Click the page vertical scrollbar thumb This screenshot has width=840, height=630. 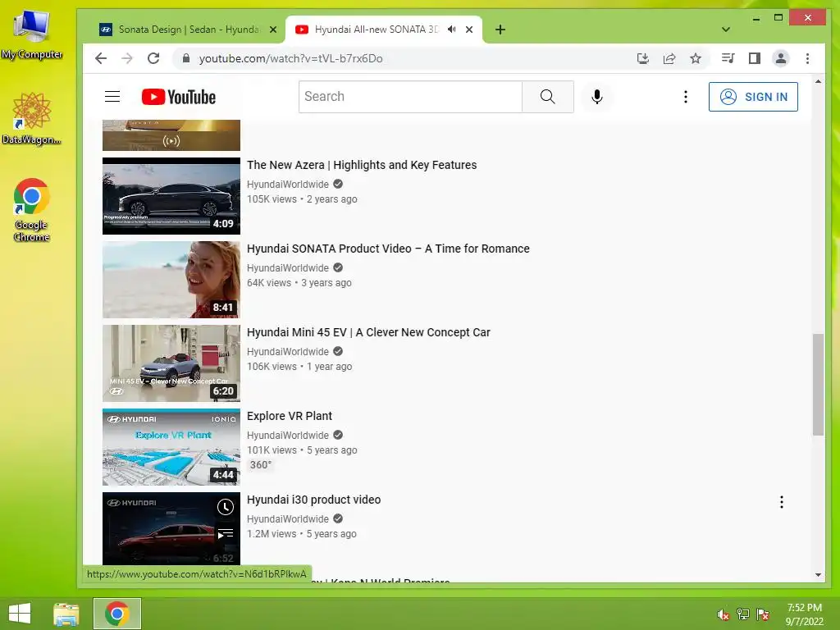click(818, 385)
